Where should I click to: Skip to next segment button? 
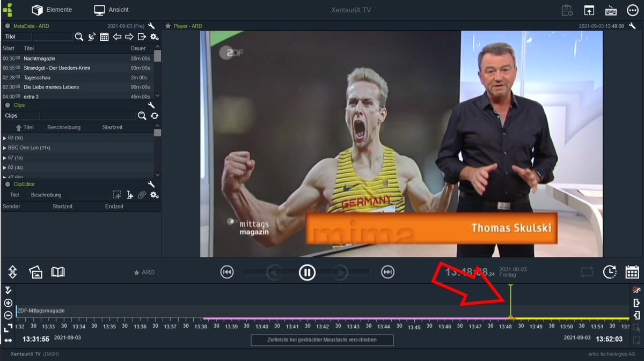[387, 272]
